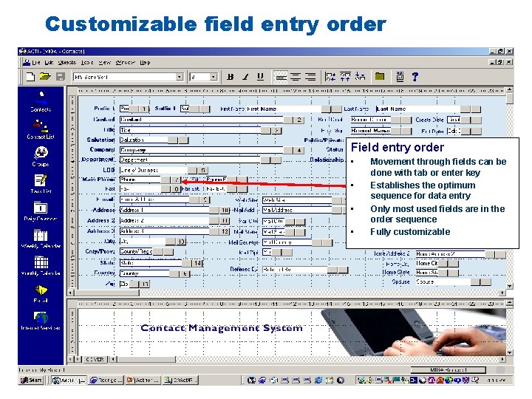Open Task List from the sidebar
Viewport: 532px width, 399px height.
click(41, 184)
